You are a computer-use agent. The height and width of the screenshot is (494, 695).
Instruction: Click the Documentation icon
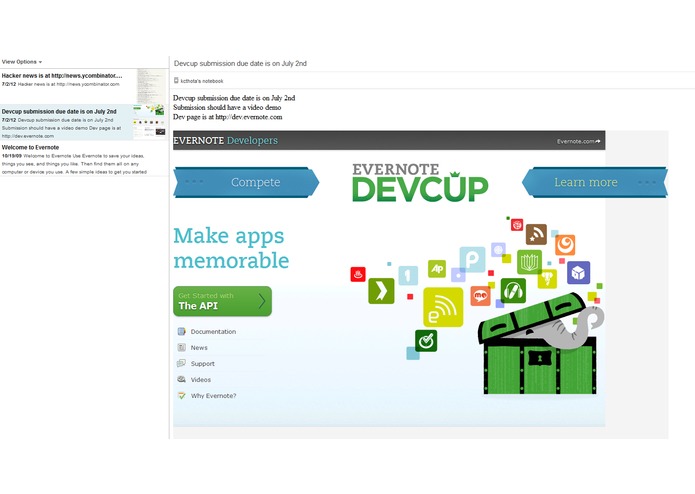click(181, 331)
